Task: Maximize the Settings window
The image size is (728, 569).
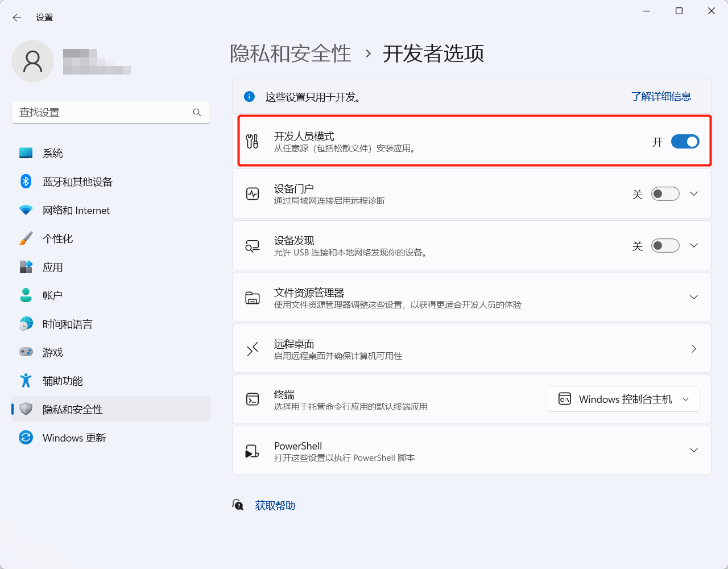Action: (679, 11)
